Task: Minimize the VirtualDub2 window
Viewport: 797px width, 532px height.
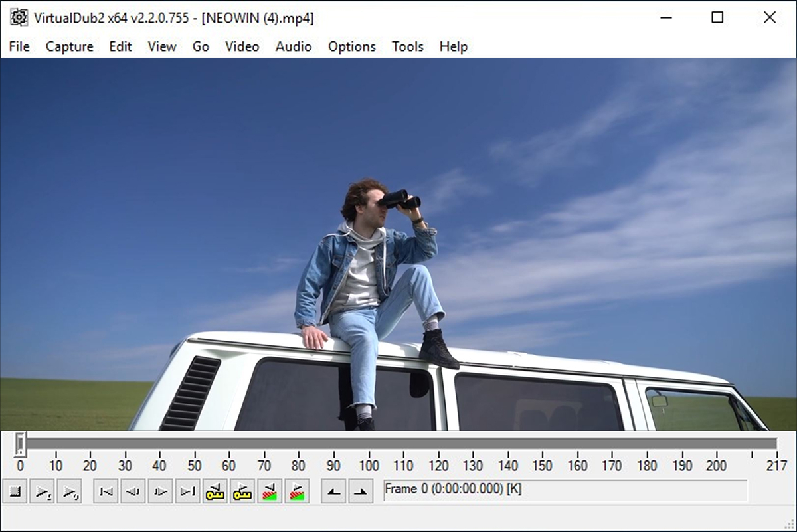Action: pyautogui.click(x=665, y=18)
